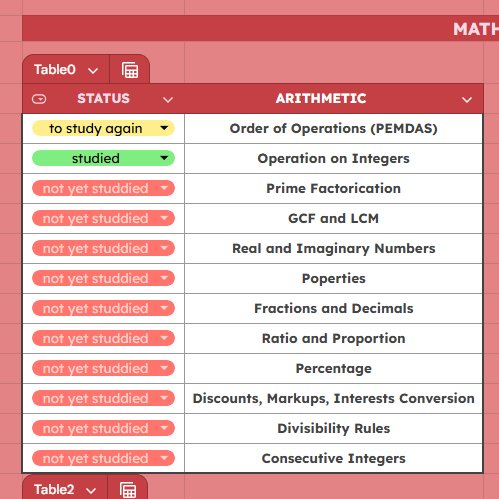The image size is (499, 499).
Task: Open status dropdown for Ratio and Proportion
Action: [x=103, y=338]
